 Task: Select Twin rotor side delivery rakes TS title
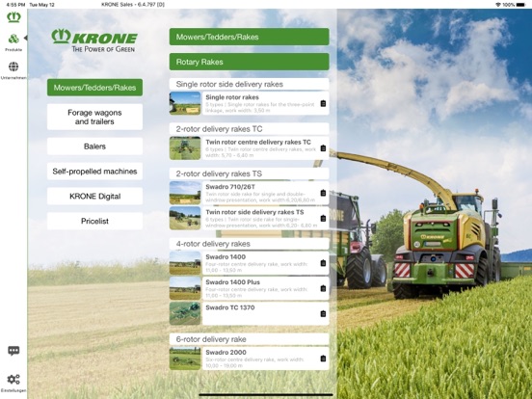[254, 212]
